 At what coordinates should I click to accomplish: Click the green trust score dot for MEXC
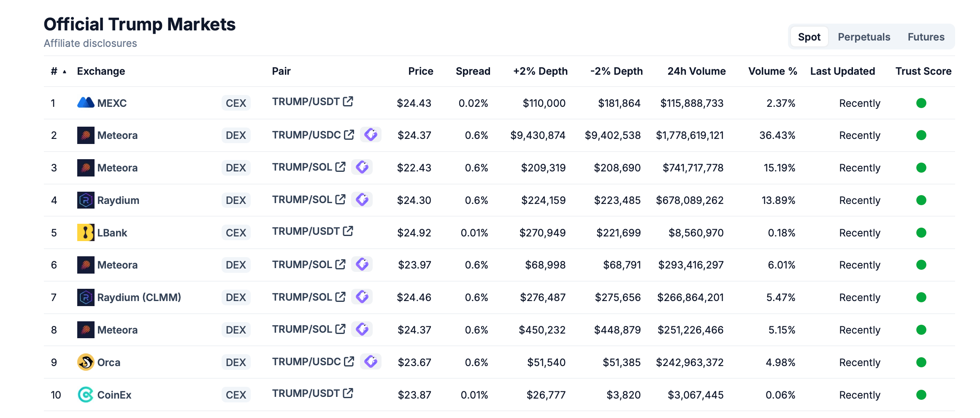[x=921, y=103]
